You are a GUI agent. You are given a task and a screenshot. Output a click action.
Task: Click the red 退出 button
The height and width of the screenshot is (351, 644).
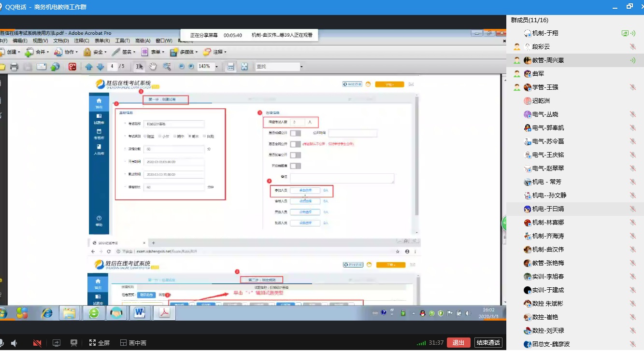click(x=458, y=343)
